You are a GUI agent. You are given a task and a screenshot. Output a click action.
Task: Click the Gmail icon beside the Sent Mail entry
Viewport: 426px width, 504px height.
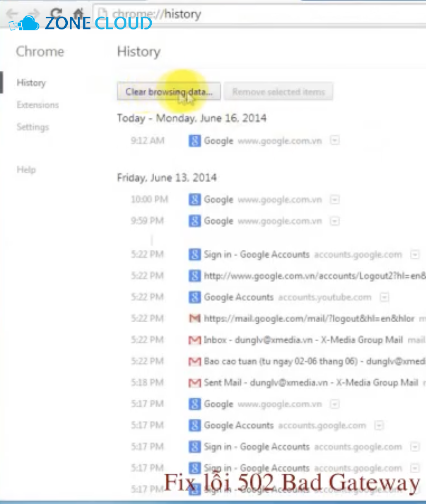[194, 383]
